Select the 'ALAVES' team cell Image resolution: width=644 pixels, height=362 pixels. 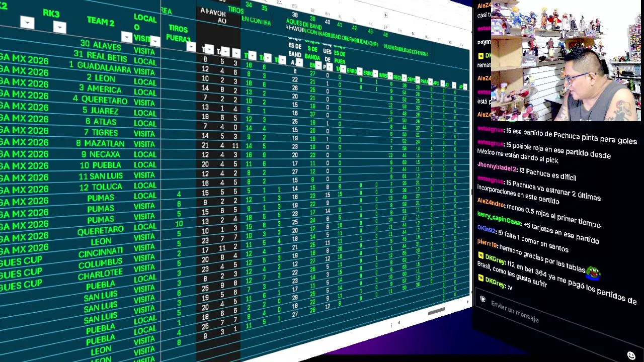pos(101,45)
